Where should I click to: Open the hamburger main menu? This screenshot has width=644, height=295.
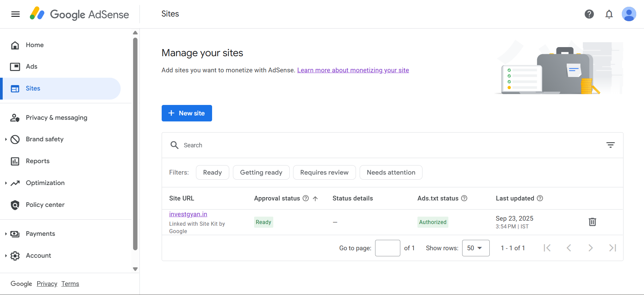(x=15, y=14)
